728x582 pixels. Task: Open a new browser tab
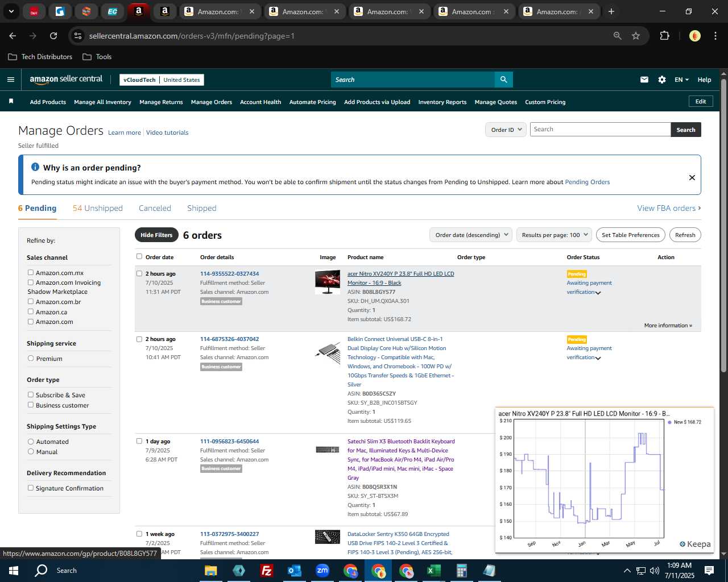tap(611, 11)
